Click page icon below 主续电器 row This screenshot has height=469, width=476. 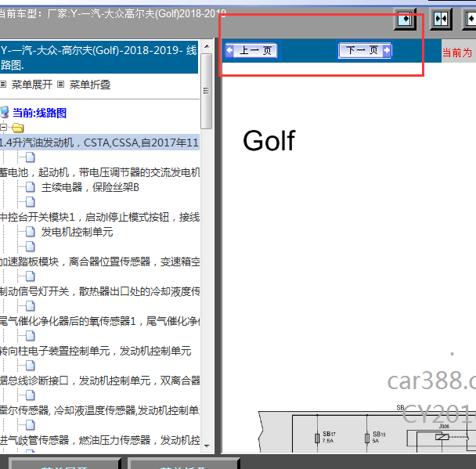[x=30, y=202]
